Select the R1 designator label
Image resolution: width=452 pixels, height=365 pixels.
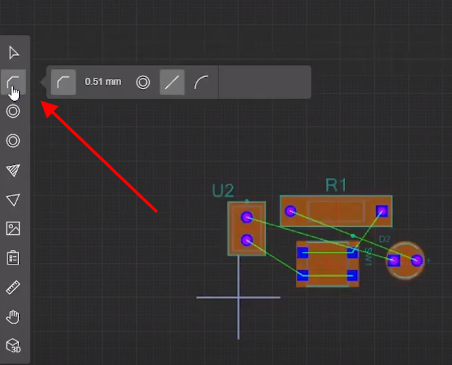(336, 185)
